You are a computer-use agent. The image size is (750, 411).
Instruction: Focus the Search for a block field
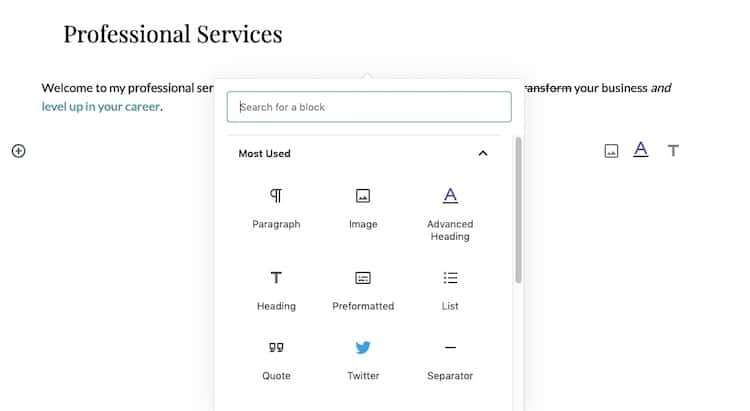point(369,107)
